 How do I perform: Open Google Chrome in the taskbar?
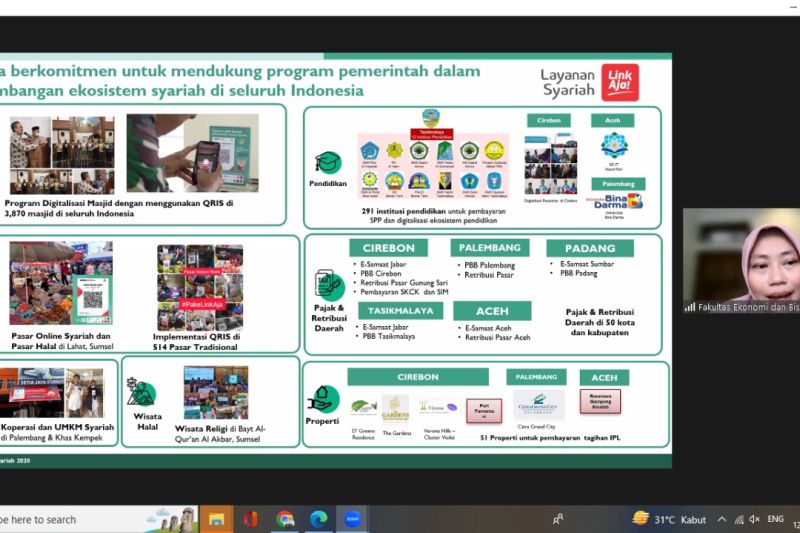285,519
